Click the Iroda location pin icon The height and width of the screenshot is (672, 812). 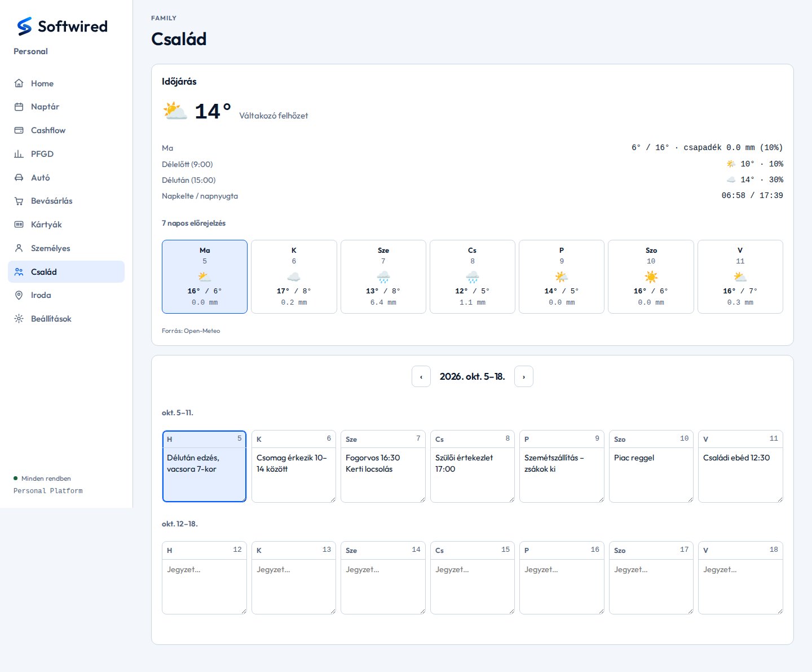[19, 295]
